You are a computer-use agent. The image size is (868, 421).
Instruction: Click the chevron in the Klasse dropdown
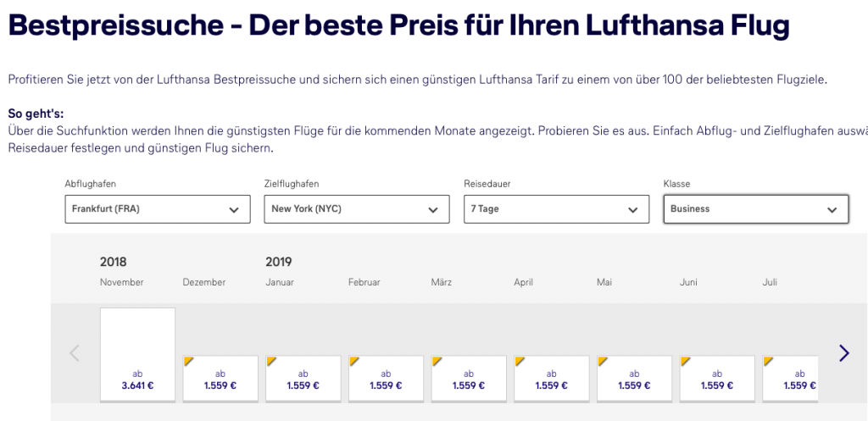tap(832, 210)
